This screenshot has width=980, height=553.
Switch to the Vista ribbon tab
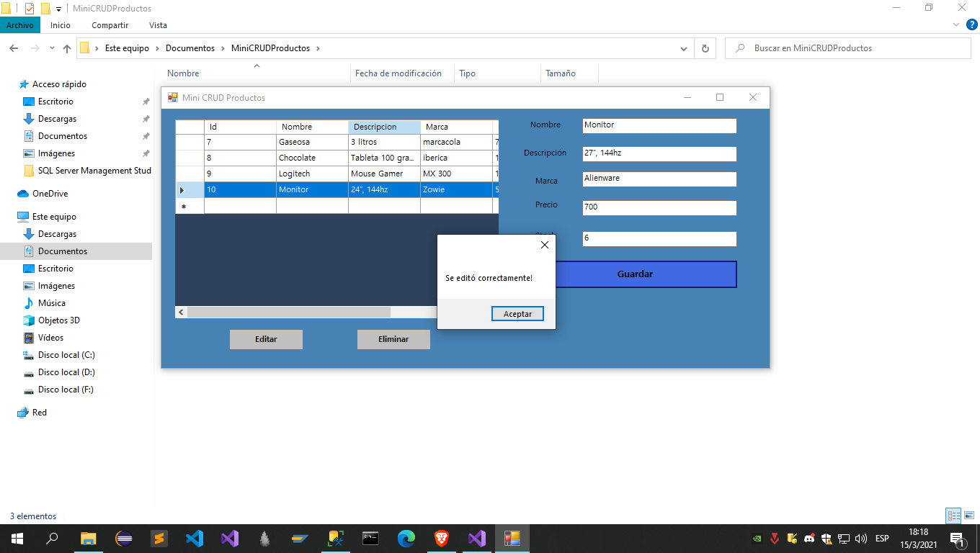point(158,24)
